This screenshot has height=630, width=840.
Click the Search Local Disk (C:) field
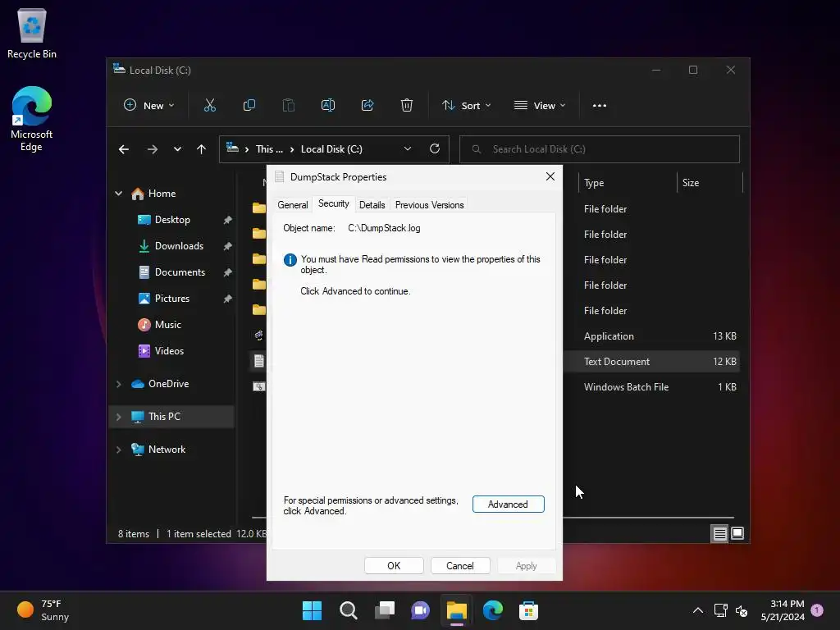coord(599,149)
